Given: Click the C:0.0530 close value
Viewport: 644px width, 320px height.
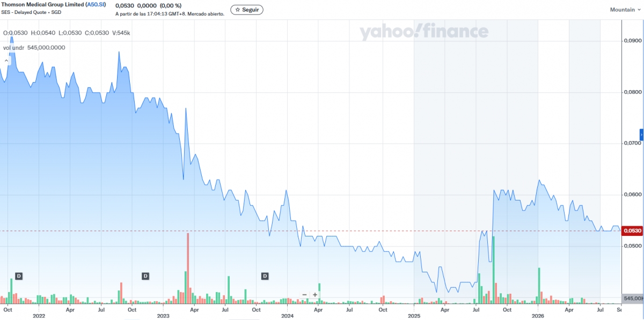Looking at the screenshot, I should 98,33.
